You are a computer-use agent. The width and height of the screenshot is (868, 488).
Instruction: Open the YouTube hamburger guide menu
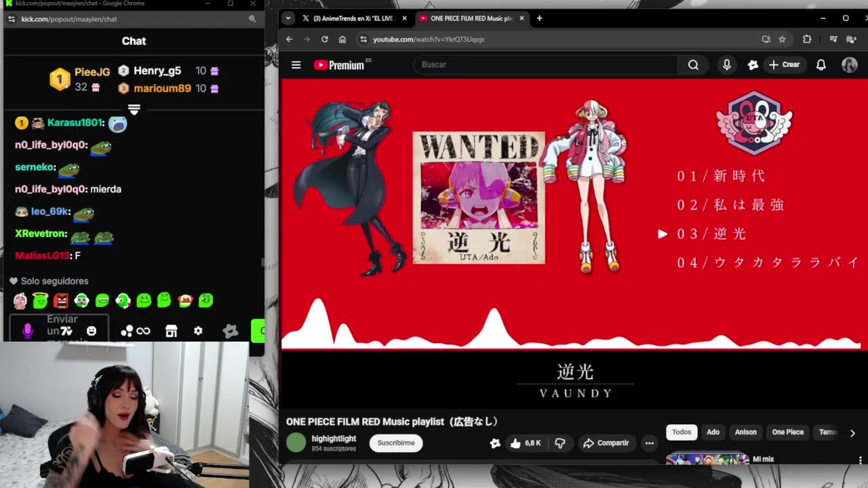click(296, 65)
